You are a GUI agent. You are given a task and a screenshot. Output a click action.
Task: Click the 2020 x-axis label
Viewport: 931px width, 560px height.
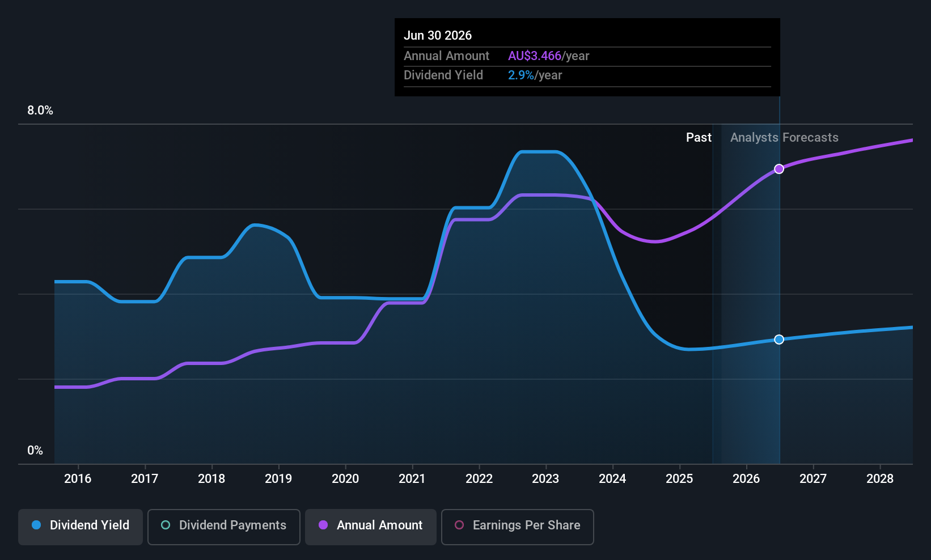(345, 479)
